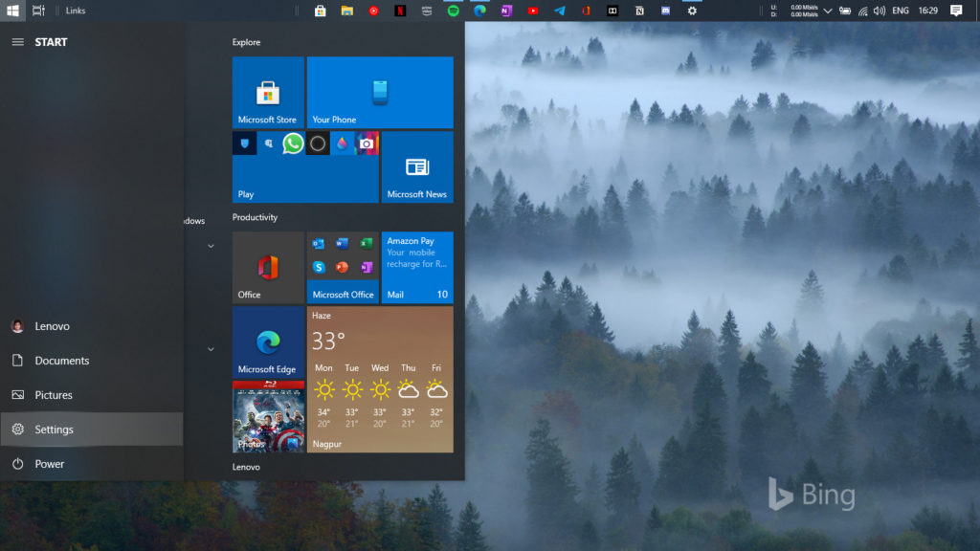Open Office app from the taskbar

(587, 11)
